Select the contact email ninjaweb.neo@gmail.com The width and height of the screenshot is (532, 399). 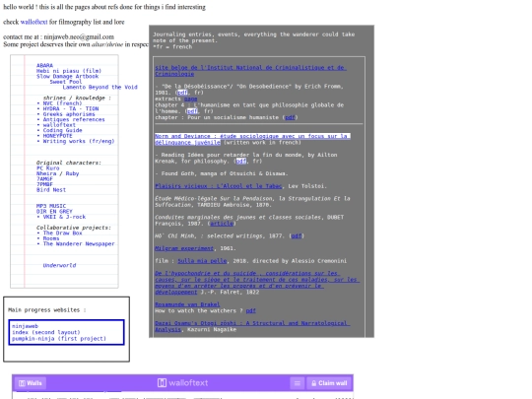[79, 37]
